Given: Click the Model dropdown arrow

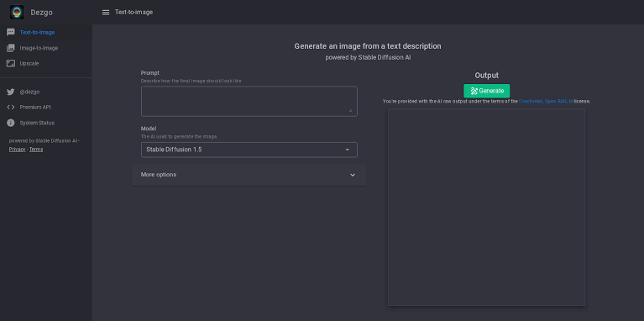Looking at the screenshot, I should click(348, 150).
